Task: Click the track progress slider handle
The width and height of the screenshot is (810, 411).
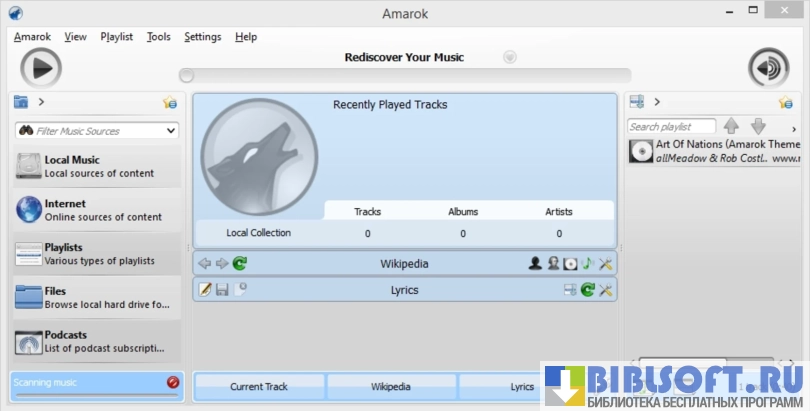Action: [186, 75]
